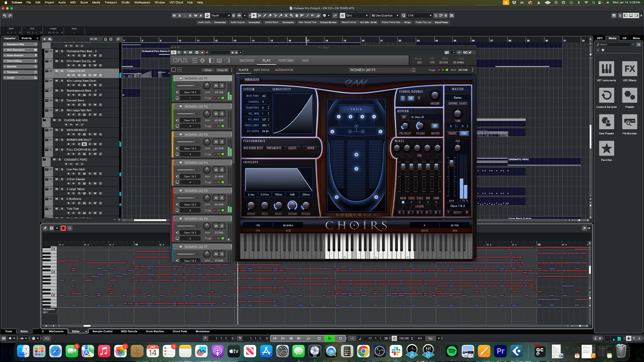Viewport: 644px width, 362px height.
Task: Adjust the WOMEN Util P1 volume slider
Action: (195, 86)
